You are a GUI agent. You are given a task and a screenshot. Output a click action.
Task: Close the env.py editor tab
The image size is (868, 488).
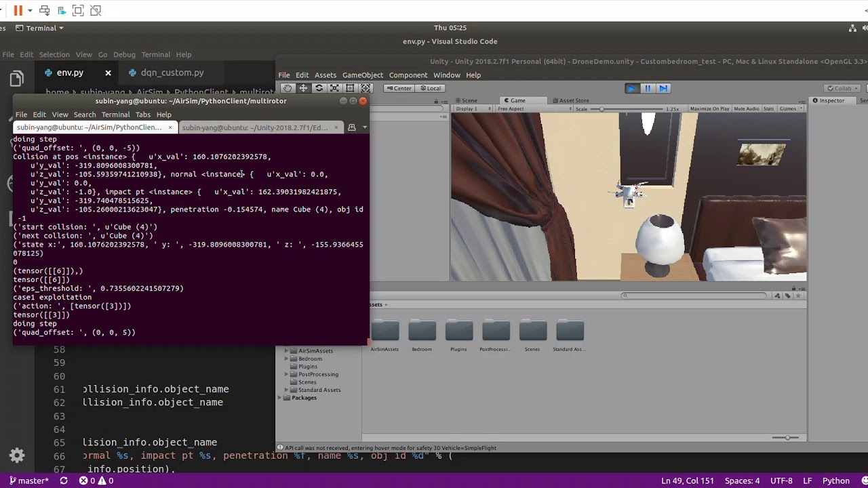click(108, 73)
